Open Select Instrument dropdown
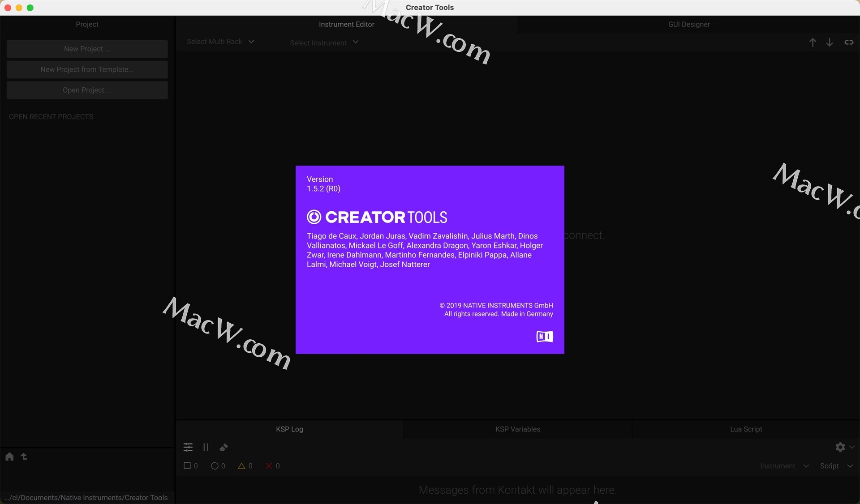The width and height of the screenshot is (860, 504). [324, 43]
